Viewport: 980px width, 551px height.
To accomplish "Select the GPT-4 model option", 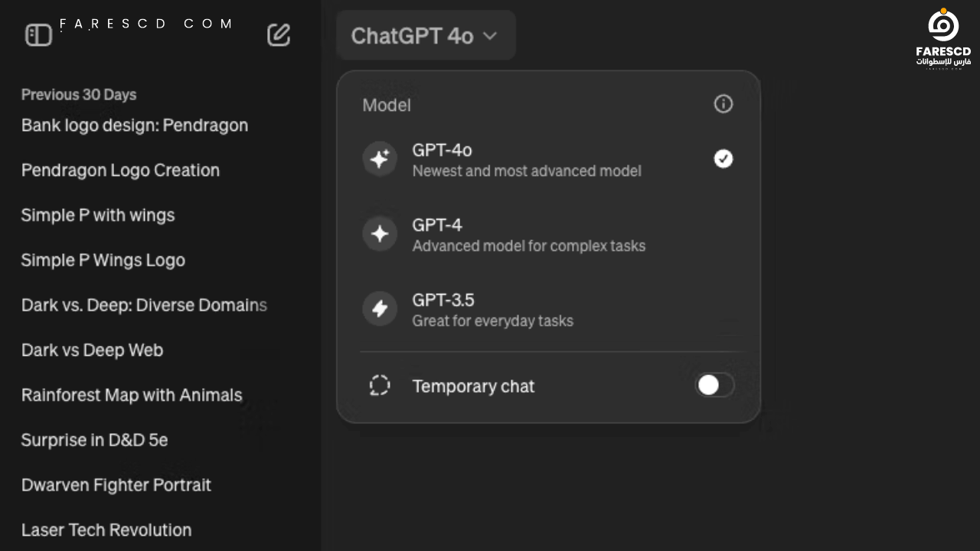I will (x=548, y=234).
